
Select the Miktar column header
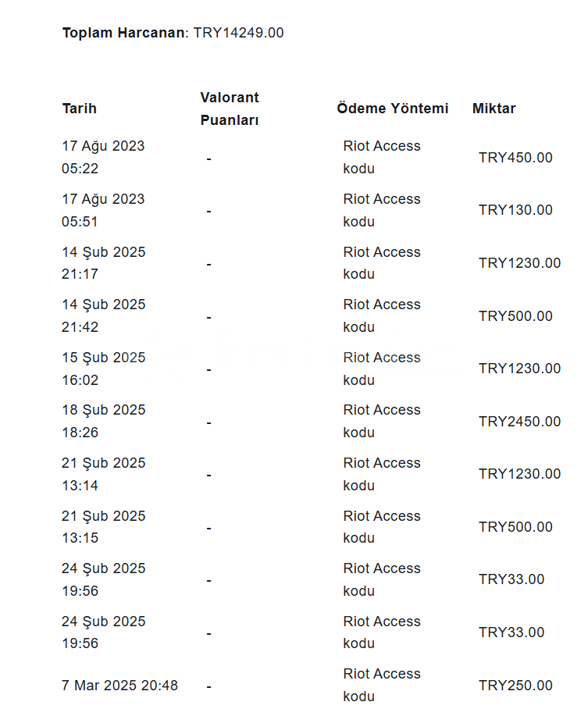[x=494, y=109]
